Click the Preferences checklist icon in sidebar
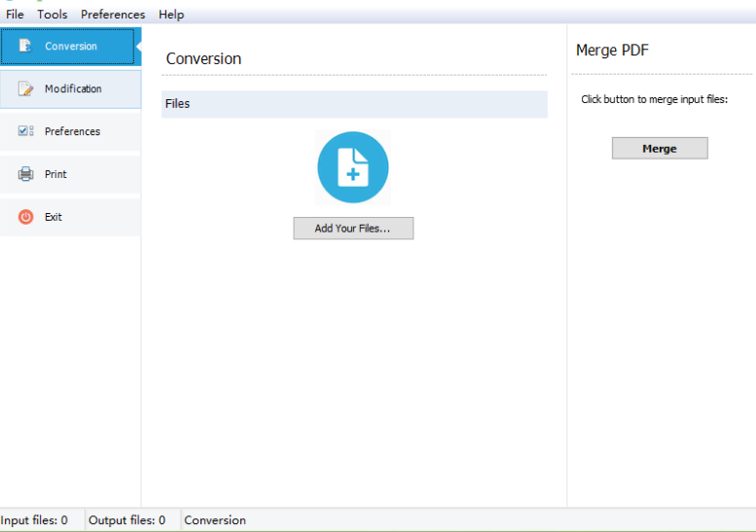Screen dimensions: 756x532 click(26, 131)
